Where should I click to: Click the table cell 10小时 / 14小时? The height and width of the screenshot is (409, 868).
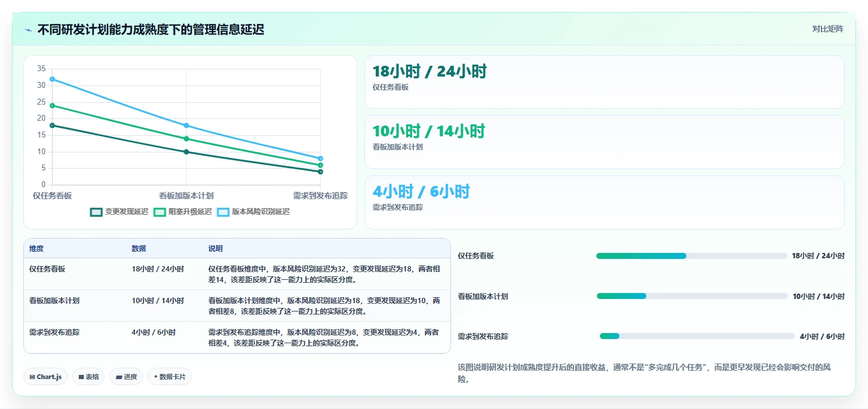158,301
